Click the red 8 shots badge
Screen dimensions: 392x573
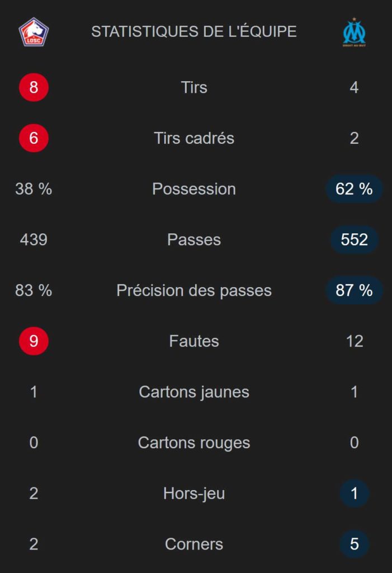pos(34,87)
